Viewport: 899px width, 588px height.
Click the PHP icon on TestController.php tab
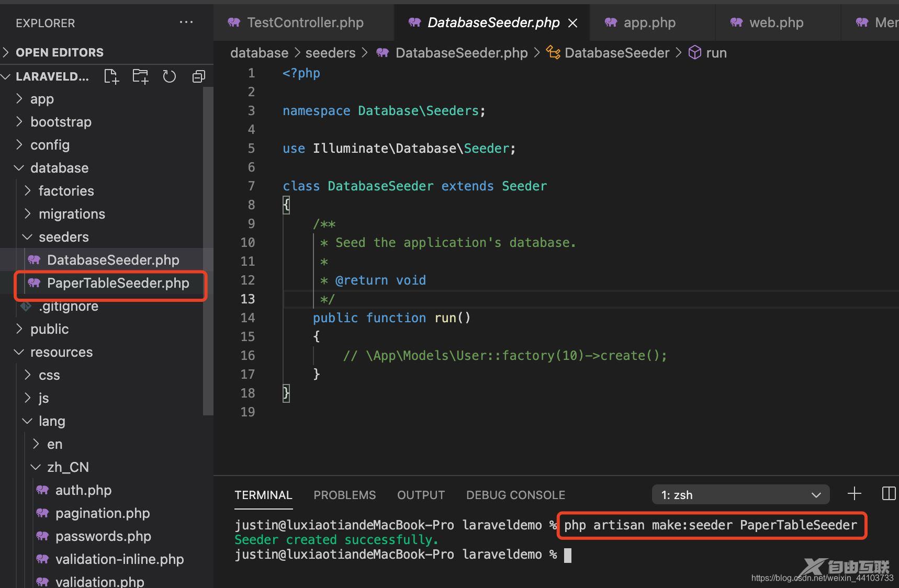[234, 22]
